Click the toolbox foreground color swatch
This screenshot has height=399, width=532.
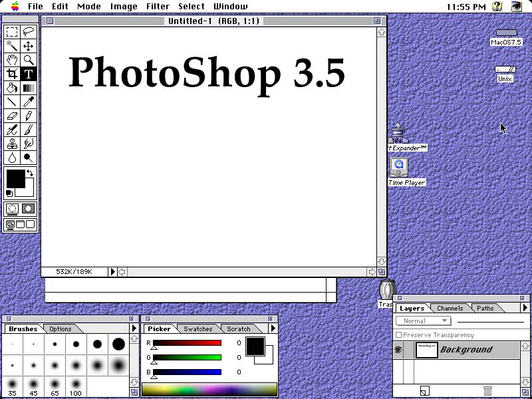[x=15, y=178]
